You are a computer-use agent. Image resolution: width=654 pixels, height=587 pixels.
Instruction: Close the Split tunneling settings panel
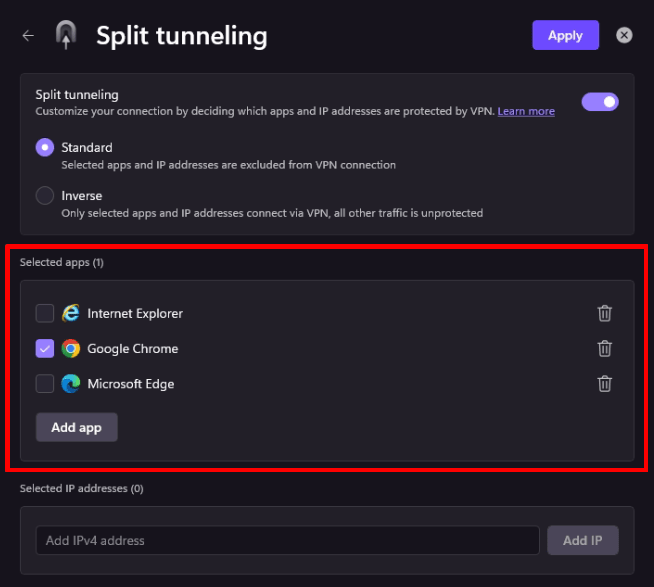[x=624, y=36]
